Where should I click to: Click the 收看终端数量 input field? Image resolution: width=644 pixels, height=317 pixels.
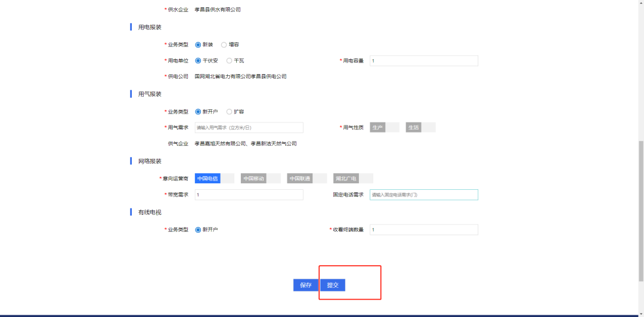point(423,230)
